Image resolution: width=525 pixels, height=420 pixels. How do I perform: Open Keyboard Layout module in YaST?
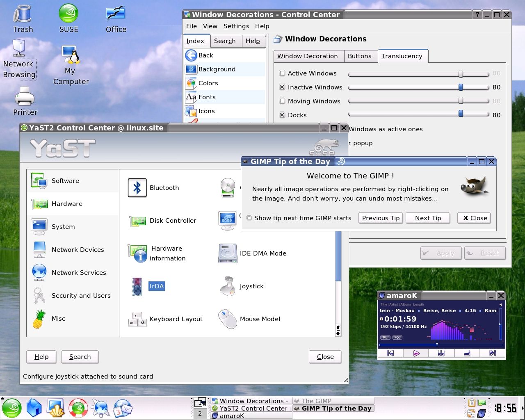point(165,319)
